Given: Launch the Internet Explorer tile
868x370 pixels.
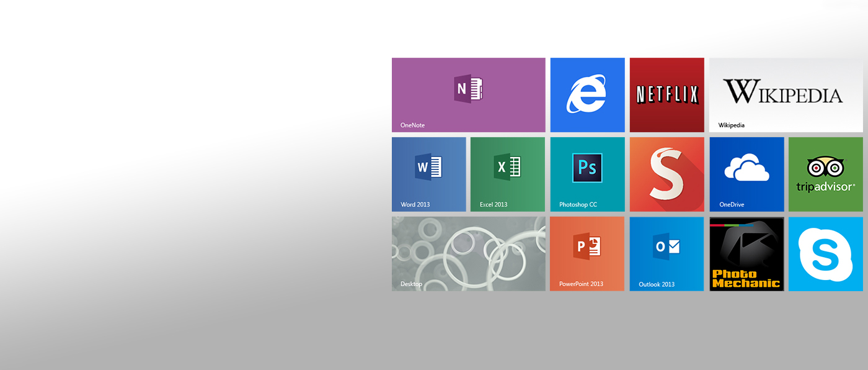Looking at the screenshot, I should point(587,95).
